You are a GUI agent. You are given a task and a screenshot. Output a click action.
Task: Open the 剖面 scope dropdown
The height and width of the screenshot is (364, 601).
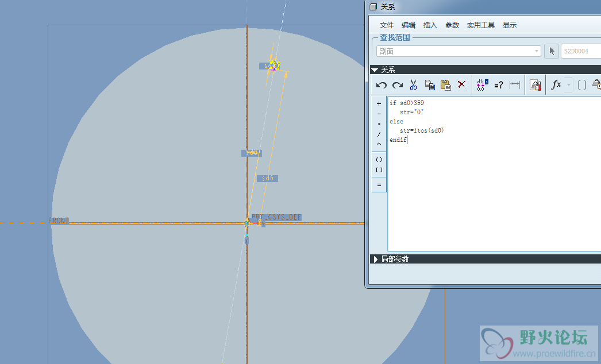pyautogui.click(x=459, y=51)
